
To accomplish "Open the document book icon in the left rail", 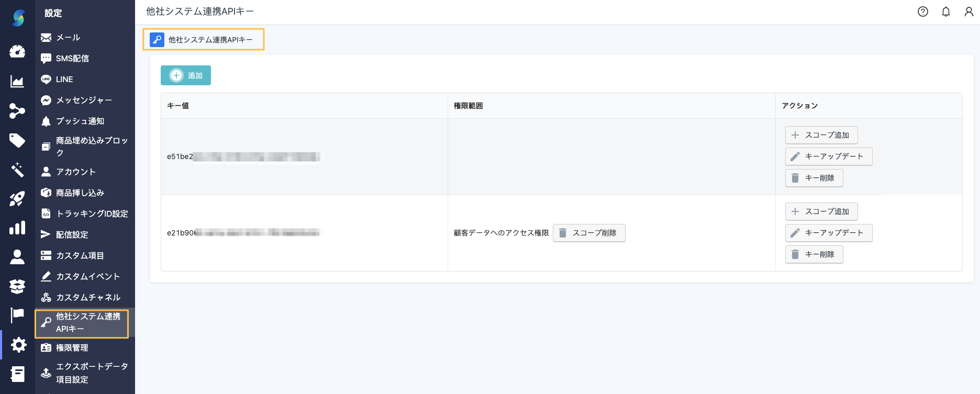I will (17, 374).
